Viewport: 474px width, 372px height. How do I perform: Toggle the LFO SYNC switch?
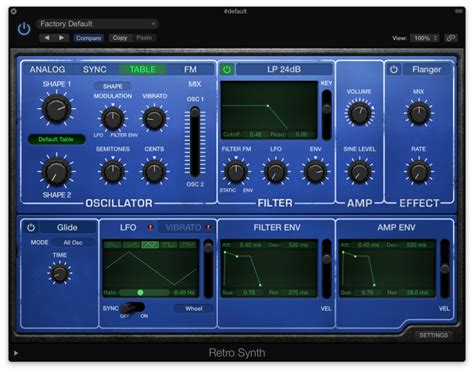tap(132, 308)
